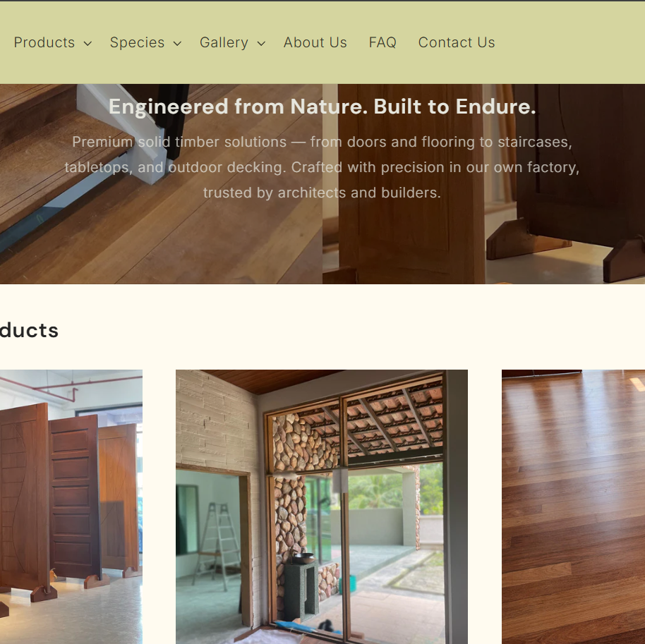The height and width of the screenshot is (644, 645).
Task: Go to the About Us page
Action: [x=315, y=42]
